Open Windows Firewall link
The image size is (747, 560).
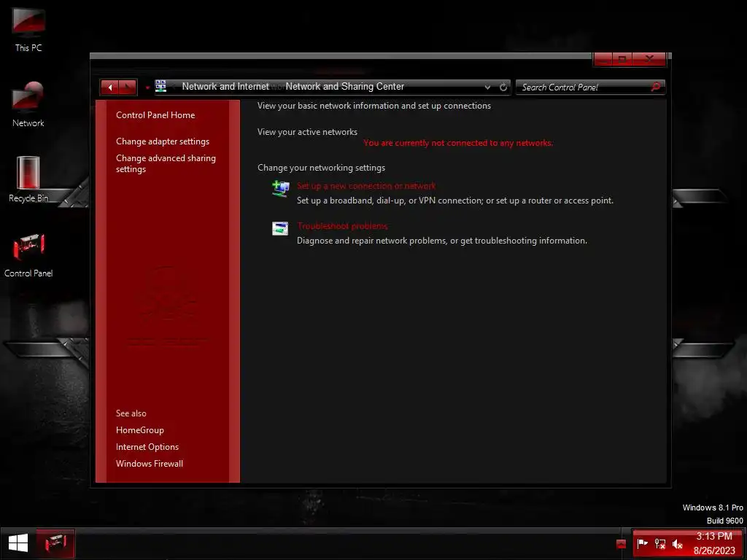(149, 463)
